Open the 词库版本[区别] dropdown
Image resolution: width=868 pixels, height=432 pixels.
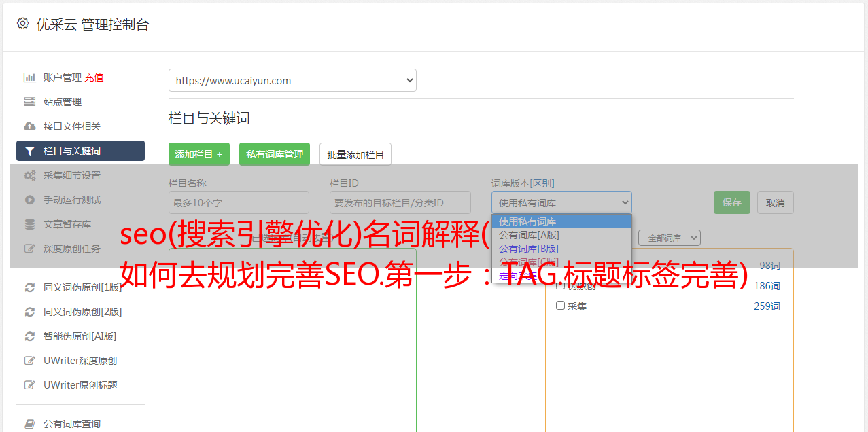pyautogui.click(x=561, y=202)
